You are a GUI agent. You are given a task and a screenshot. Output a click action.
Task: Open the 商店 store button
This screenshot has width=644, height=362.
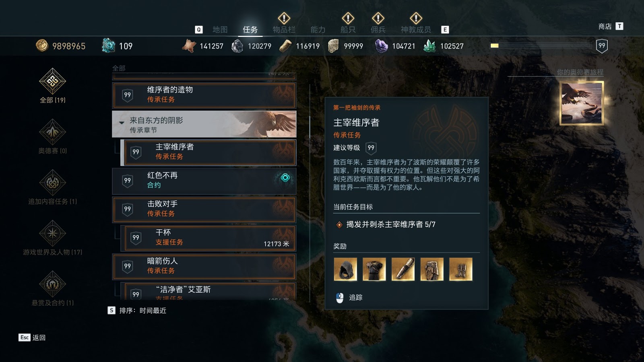tap(610, 26)
